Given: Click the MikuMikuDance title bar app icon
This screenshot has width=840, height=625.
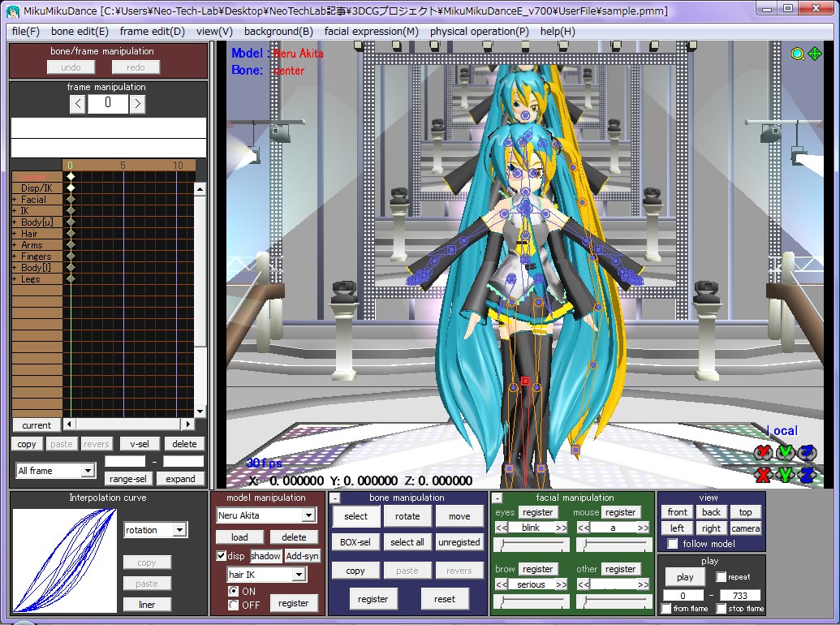Looking at the screenshot, I should pos(13,11).
